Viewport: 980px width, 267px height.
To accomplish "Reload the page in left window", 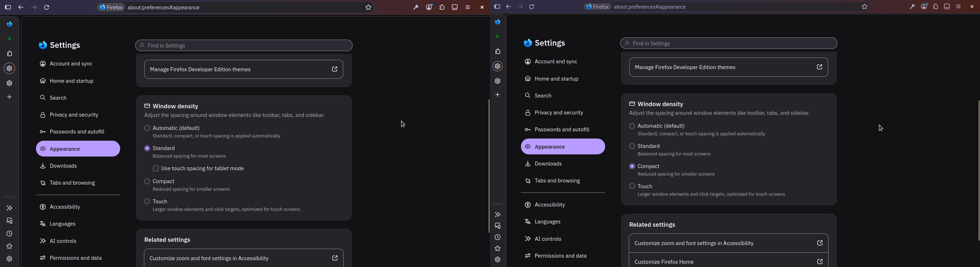I will click(x=47, y=8).
